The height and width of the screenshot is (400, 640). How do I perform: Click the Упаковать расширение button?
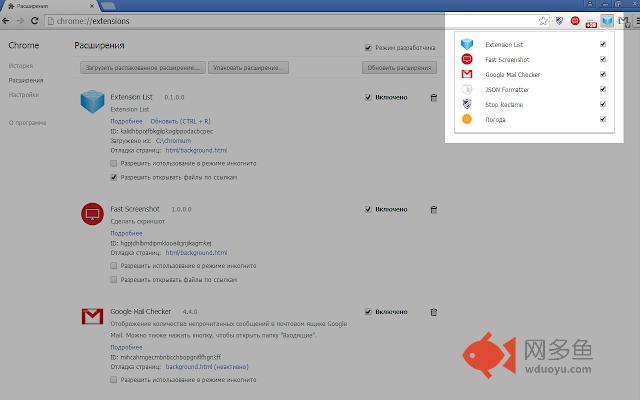tap(248, 68)
